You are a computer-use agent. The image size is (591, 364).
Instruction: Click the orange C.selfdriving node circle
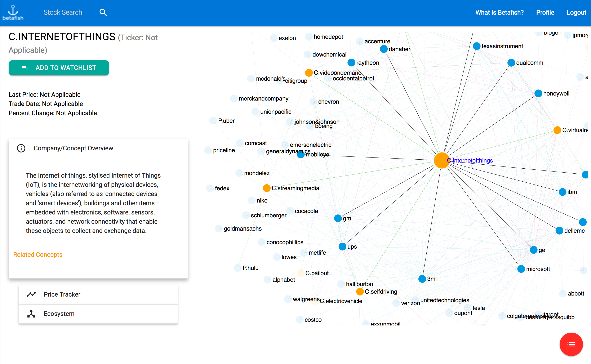[x=360, y=292]
